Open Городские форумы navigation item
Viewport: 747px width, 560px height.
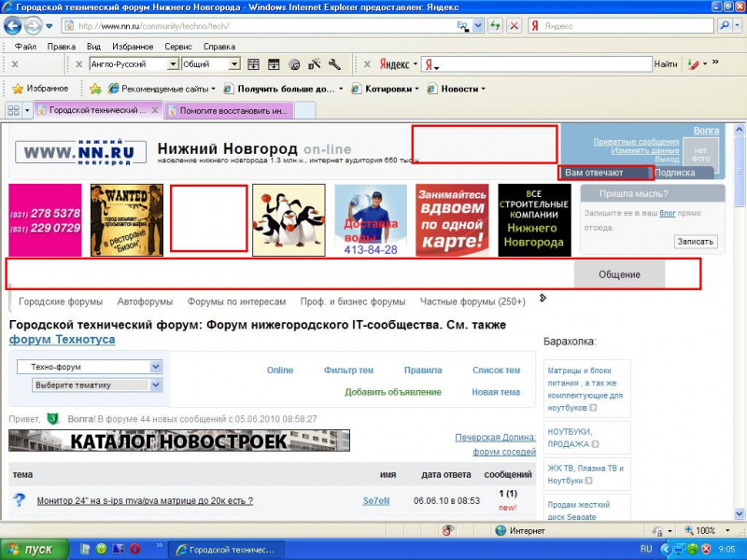point(61,301)
